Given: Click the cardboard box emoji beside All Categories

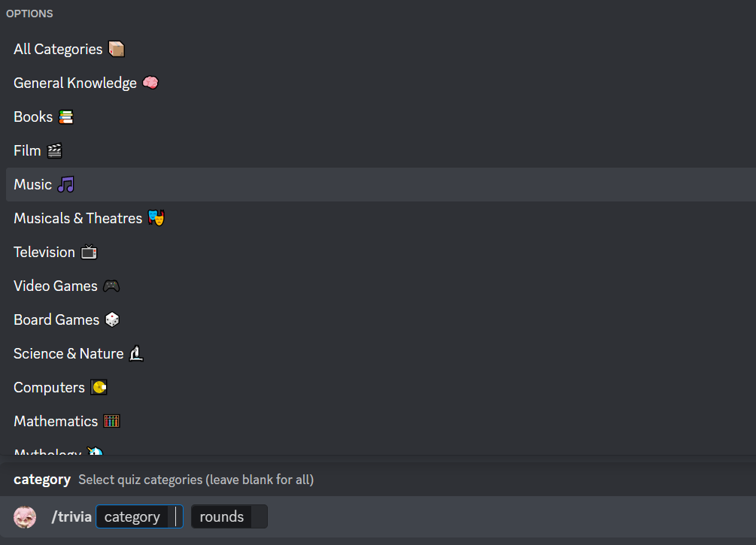Looking at the screenshot, I should pos(116,49).
